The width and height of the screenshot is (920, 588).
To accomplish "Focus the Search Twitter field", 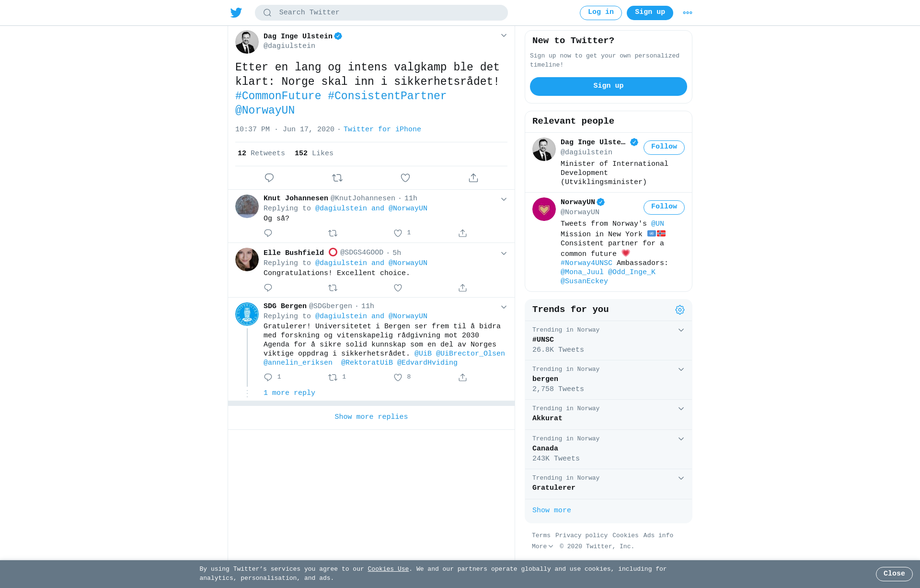I will pyautogui.click(x=381, y=13).
